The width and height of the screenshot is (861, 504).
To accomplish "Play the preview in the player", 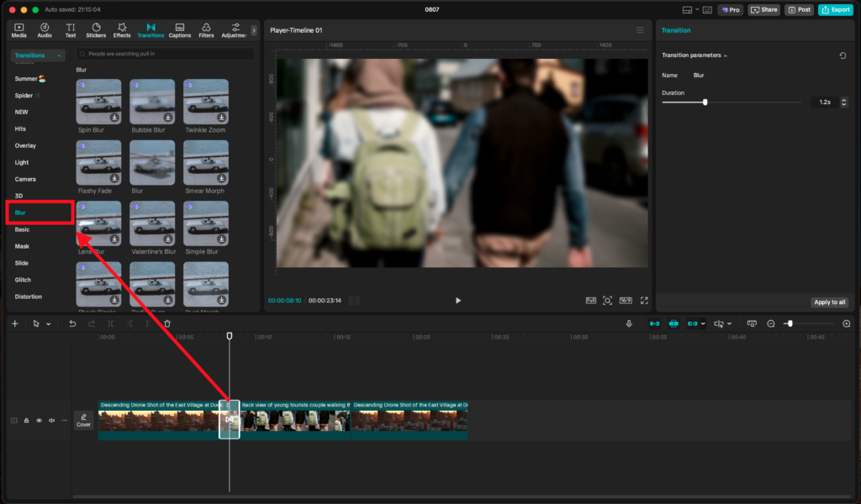I will (458, 301).
